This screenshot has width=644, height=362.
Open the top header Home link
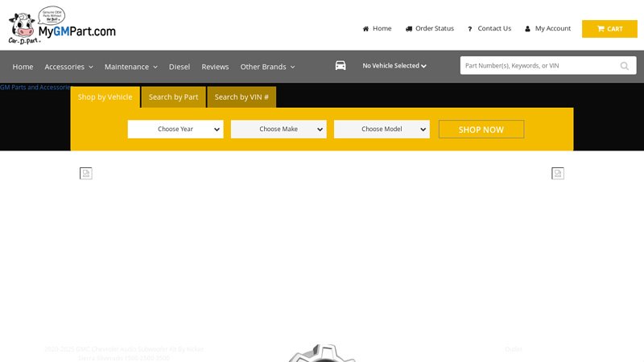click(382, 28)
